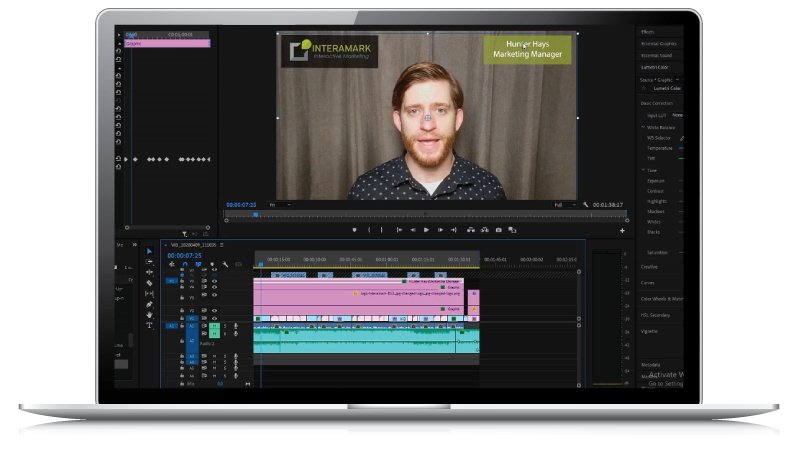Open the Effects panel tab
This screenshot has height=453, width=800.
(647, 32)
